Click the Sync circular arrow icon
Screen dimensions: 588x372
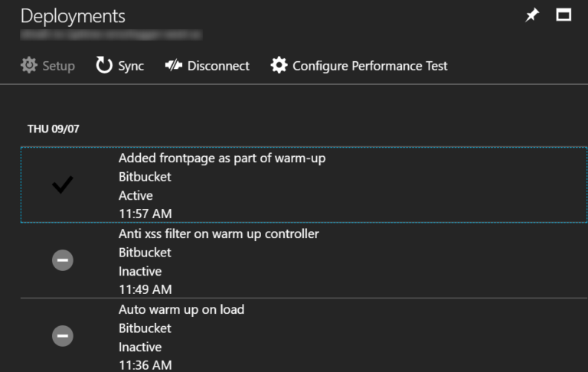pos(104,66)
